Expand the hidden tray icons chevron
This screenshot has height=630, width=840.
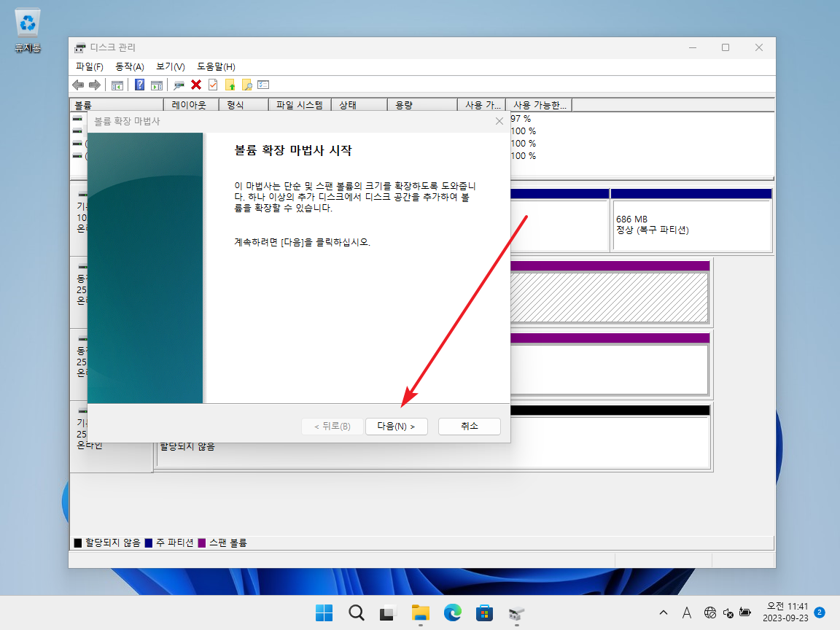tap(664, 612)
